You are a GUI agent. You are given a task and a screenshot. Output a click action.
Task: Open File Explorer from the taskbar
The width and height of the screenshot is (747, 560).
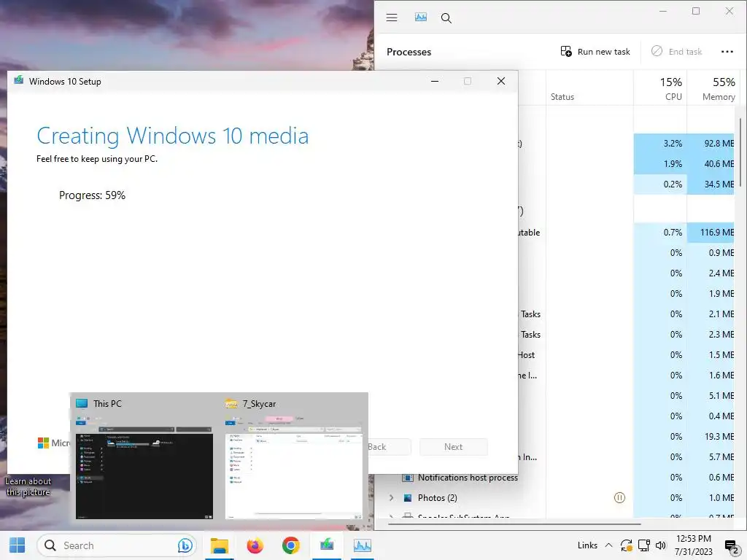(220, 545)
